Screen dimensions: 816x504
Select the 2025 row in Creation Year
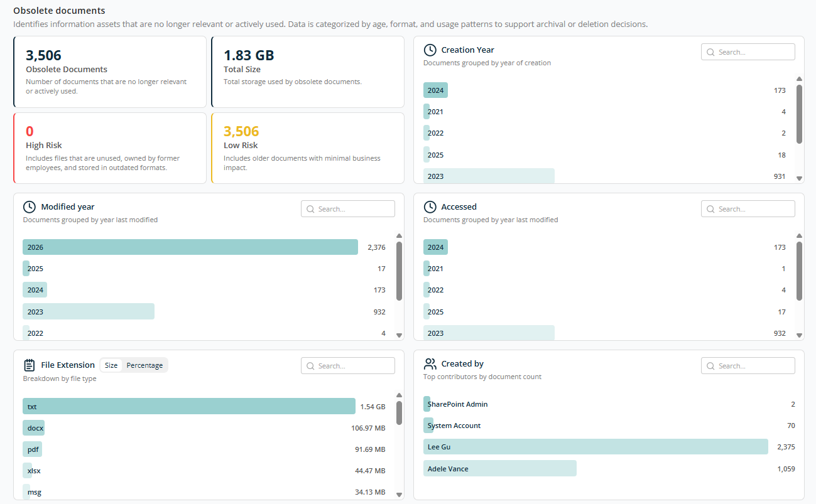[604, 155]
